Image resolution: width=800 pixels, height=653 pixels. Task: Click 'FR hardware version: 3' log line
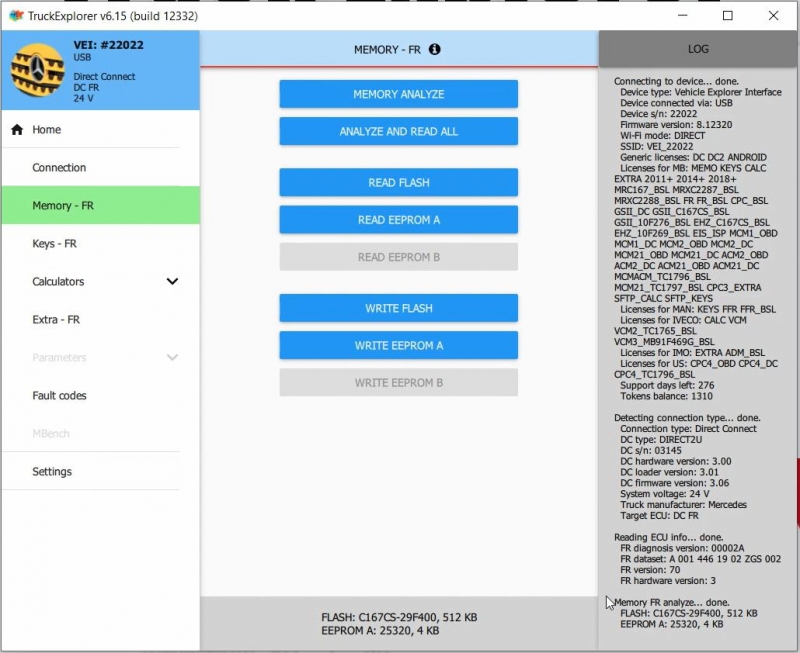(668, 581)
